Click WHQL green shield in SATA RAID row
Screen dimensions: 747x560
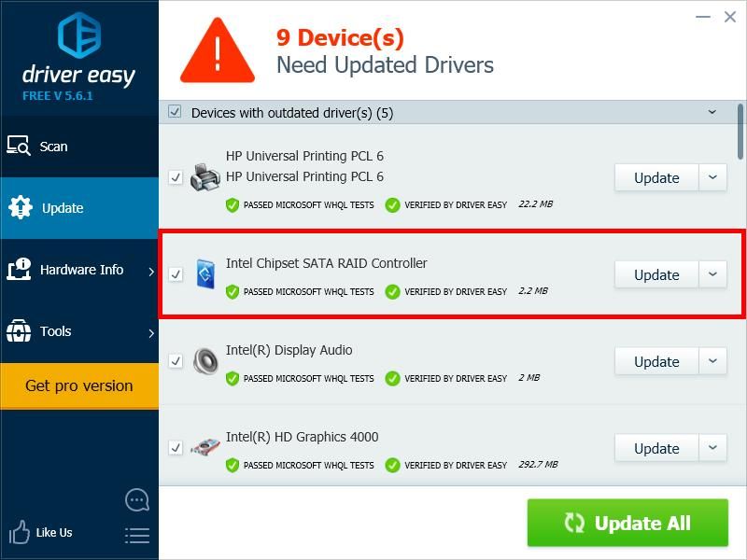point(232,292)
